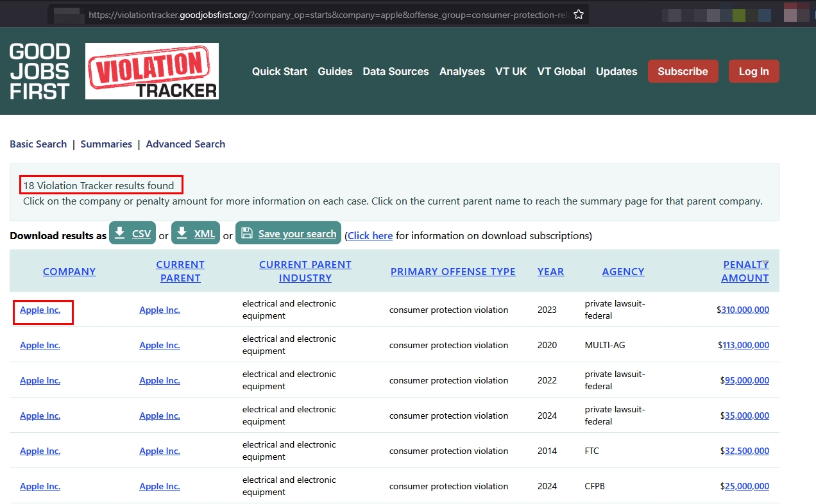Go to VT UK
Screen dimensions: 816x504
[x=511, y=71]
